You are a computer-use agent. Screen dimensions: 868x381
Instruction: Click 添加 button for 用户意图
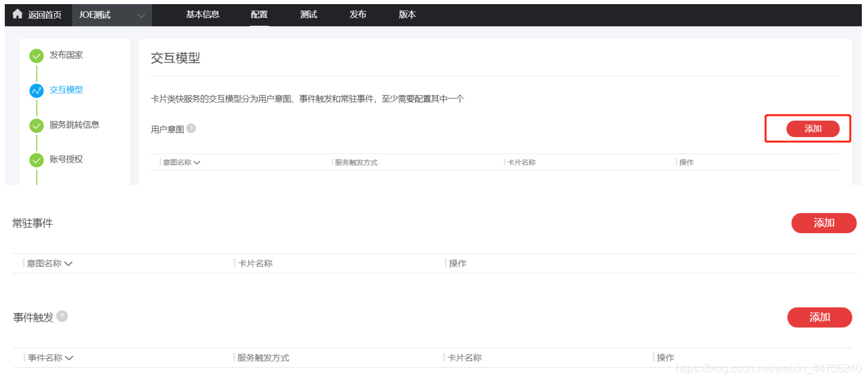point(813,129)
